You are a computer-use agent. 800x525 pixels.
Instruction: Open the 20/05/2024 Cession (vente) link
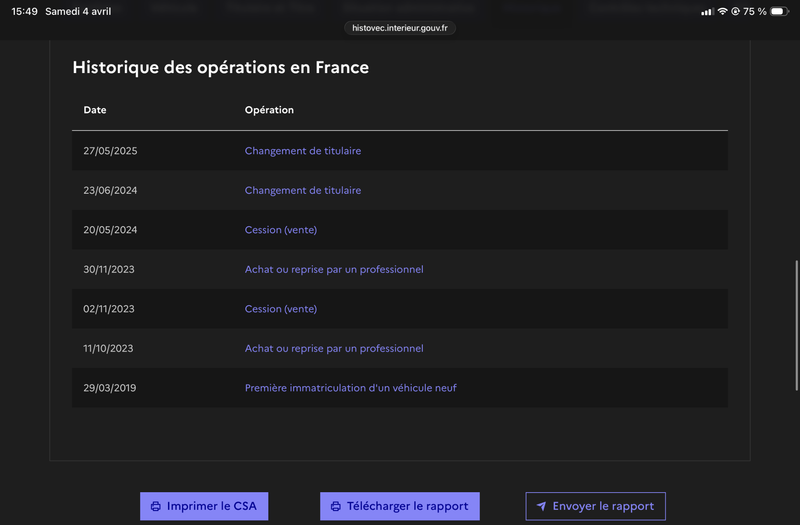pyautogui.click(x=281, y=230)
